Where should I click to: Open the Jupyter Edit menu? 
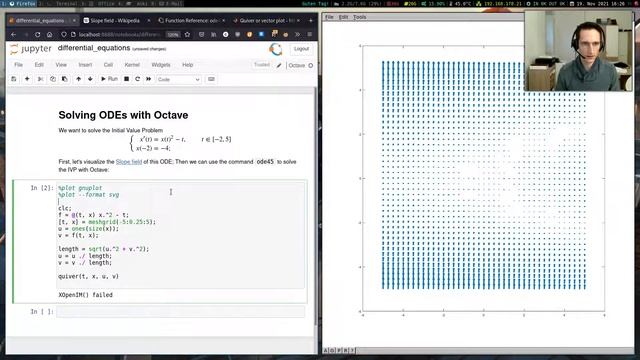tap(39, 65)
